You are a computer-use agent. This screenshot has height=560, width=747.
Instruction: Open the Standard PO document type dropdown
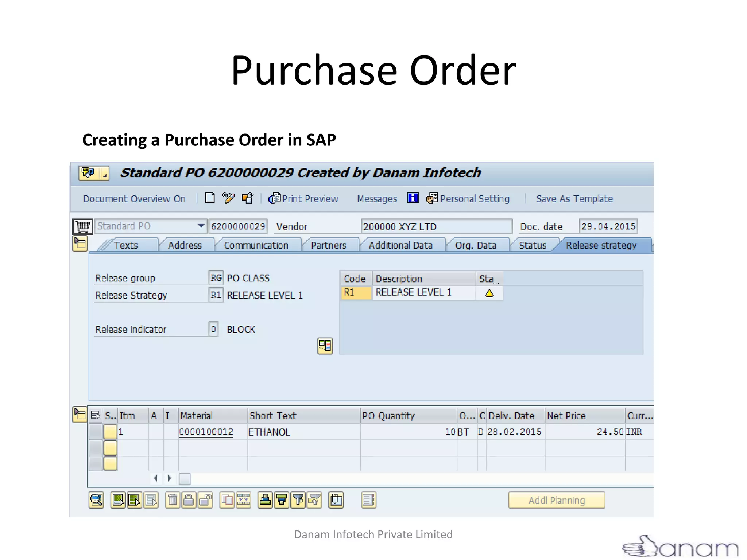coord(201,226)
